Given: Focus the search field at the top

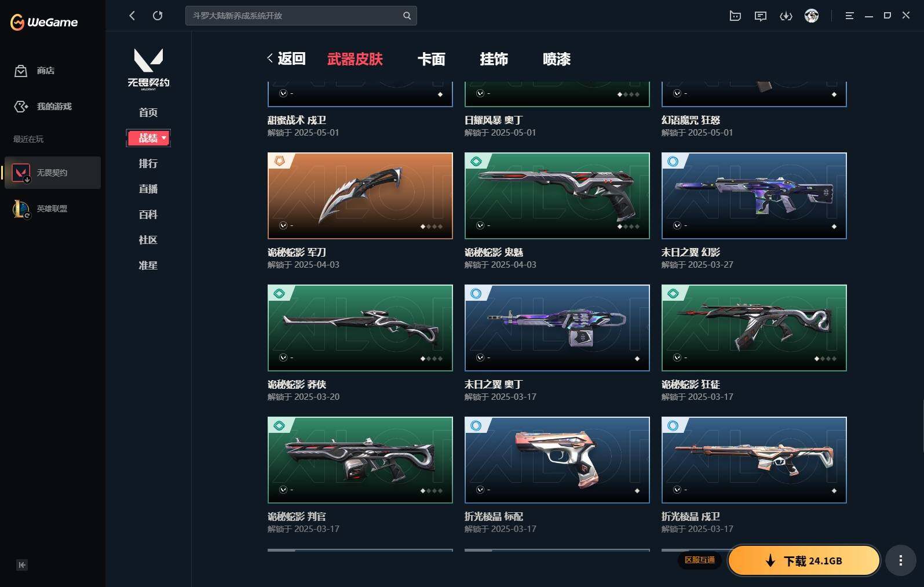Looking at the screenshot, I should tap(294, 16).
